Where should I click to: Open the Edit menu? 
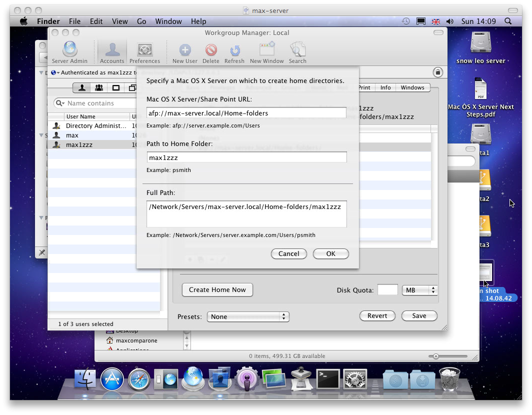(x=96, y=21)
